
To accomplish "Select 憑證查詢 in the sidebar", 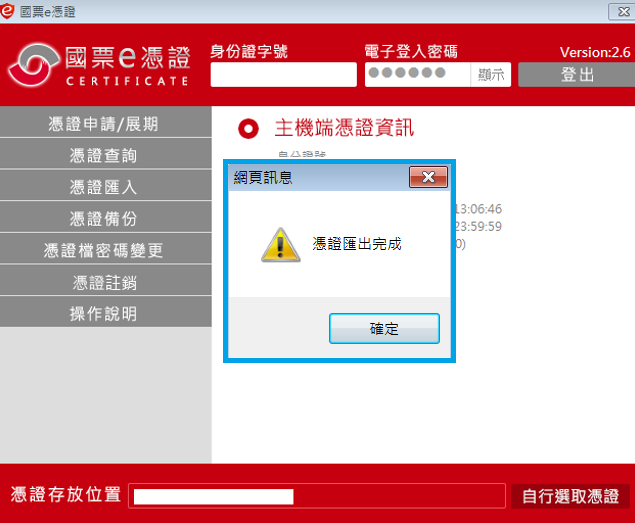I will coord(105,154).
